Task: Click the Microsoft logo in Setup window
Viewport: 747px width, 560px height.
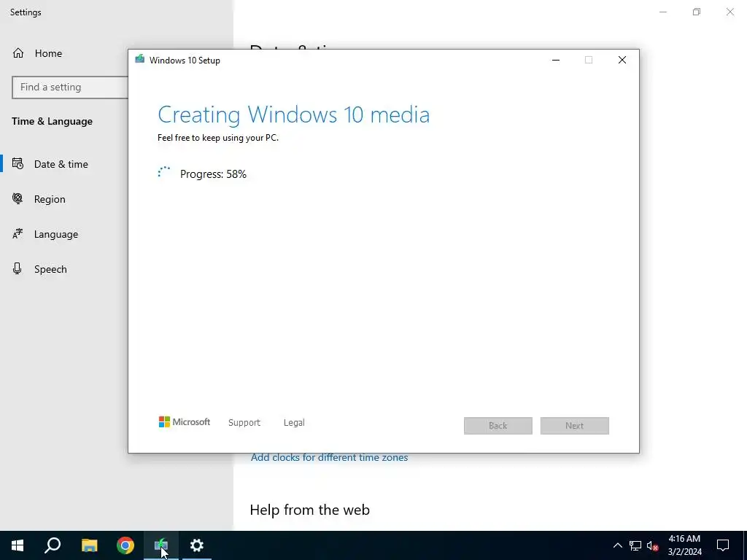Action: [x=185, y=422]
